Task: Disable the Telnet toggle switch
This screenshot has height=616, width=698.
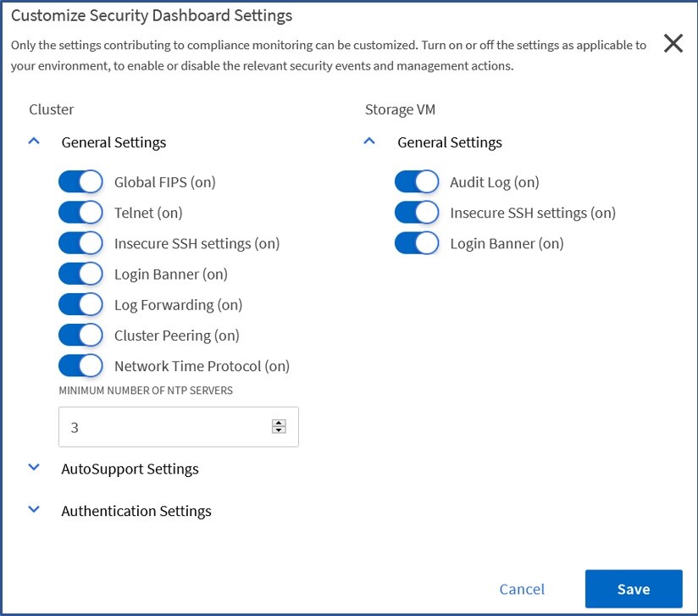Action: pos(80,213)
